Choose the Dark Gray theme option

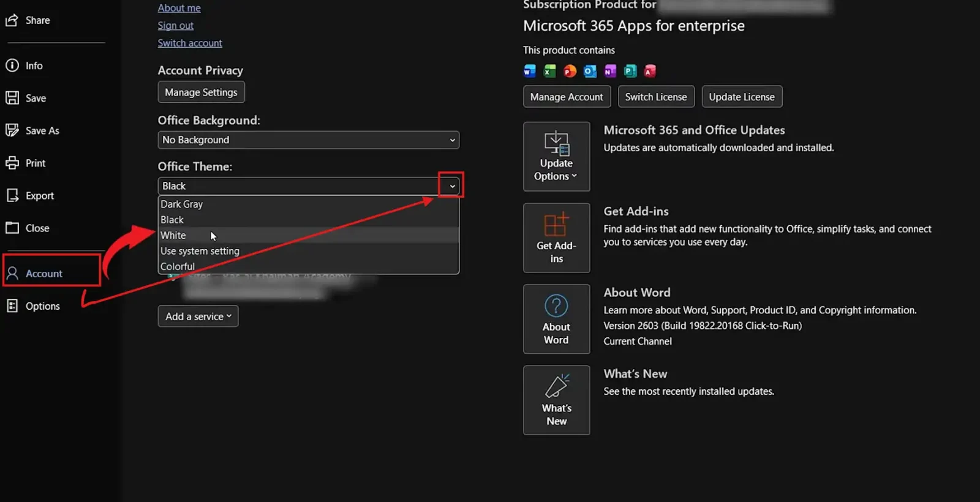[x=308, y=204]
